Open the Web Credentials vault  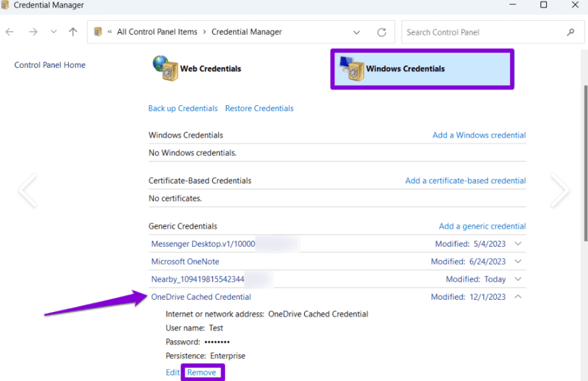[x=197, y=68]
